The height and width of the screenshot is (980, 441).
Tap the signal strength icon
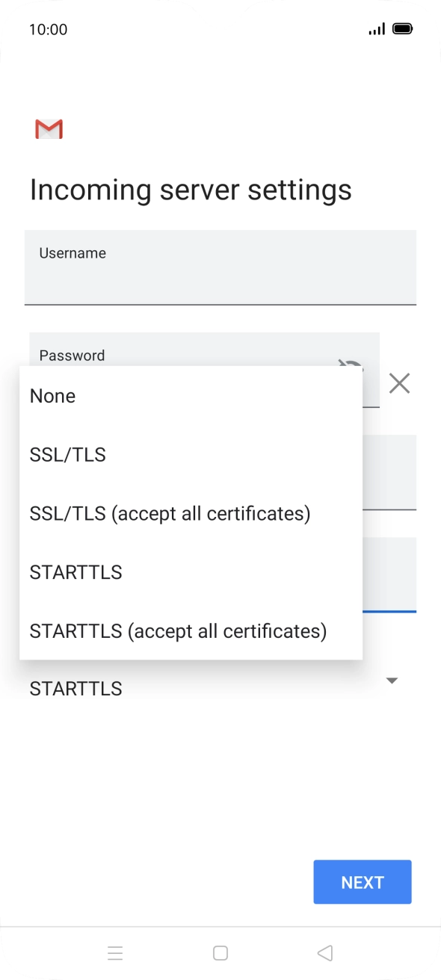coord(377,29)
